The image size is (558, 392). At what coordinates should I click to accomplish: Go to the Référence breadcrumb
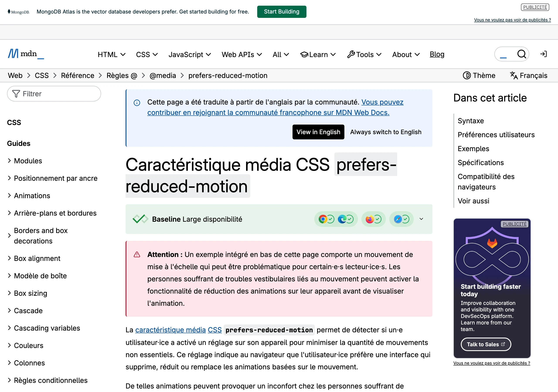(78, 76)
